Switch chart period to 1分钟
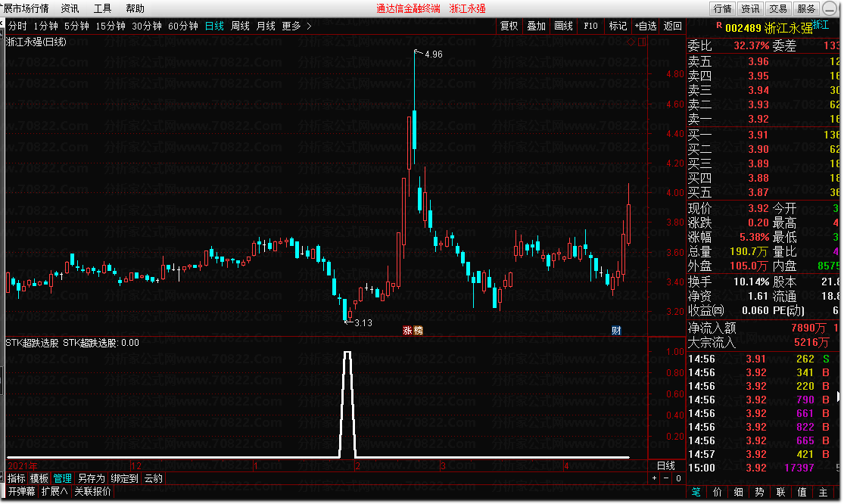Image resolution: width=844 pixels, height=504 pixels. click(45, 26)
